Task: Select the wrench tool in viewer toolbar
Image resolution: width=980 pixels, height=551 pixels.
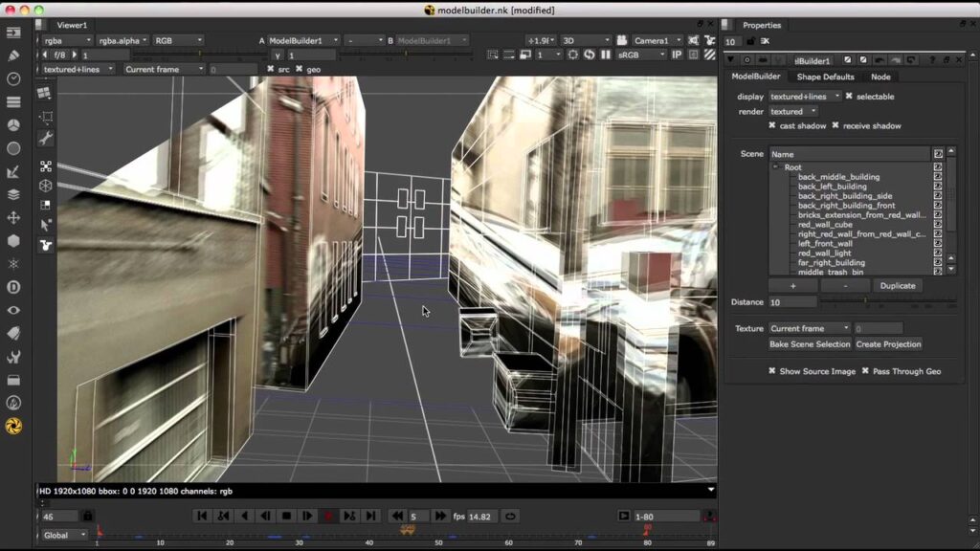Action: point(46,138)
